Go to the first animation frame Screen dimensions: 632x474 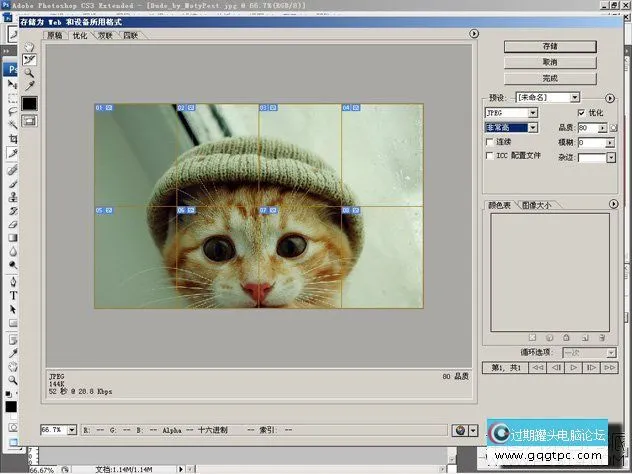click(x=537, y=368)
